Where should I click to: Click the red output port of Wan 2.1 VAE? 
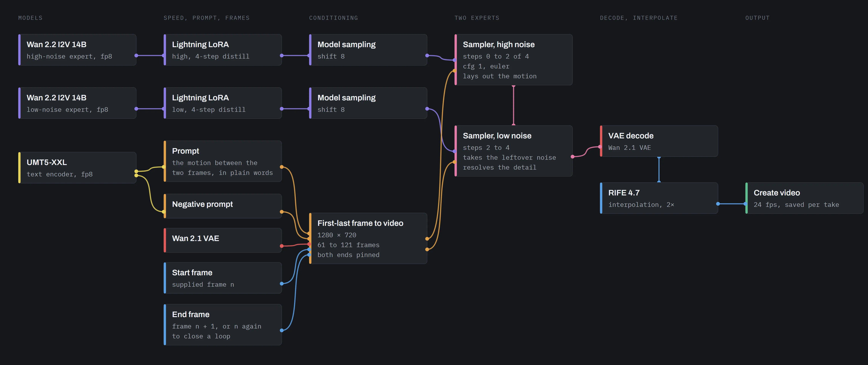tap(282, 246)
